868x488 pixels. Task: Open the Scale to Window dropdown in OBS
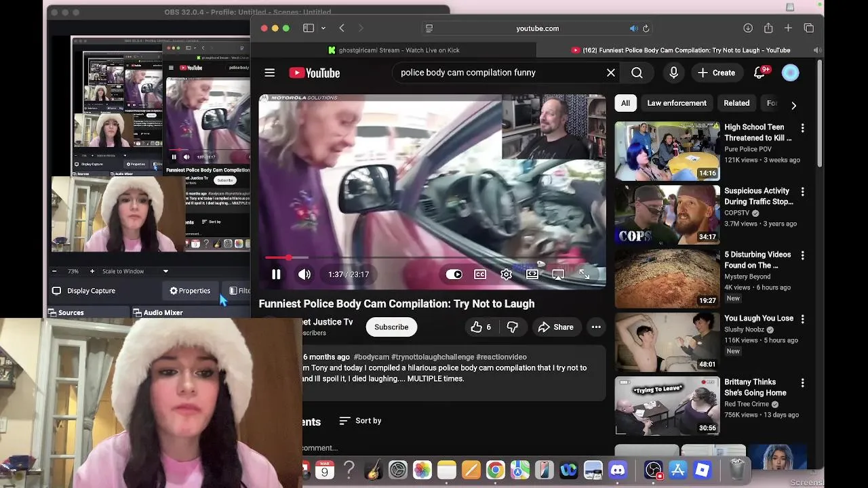coord(136,271)
